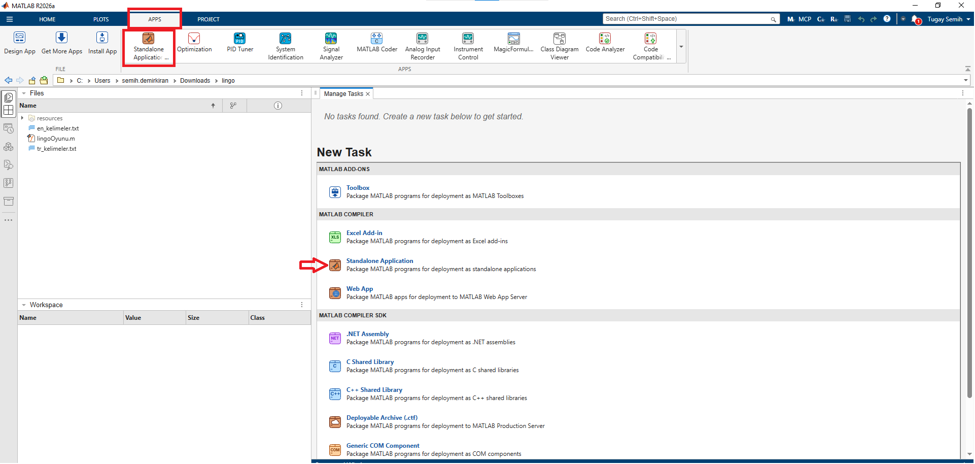Click the browse for folder icon
The image size is (975, 464).
click(44, 81)
